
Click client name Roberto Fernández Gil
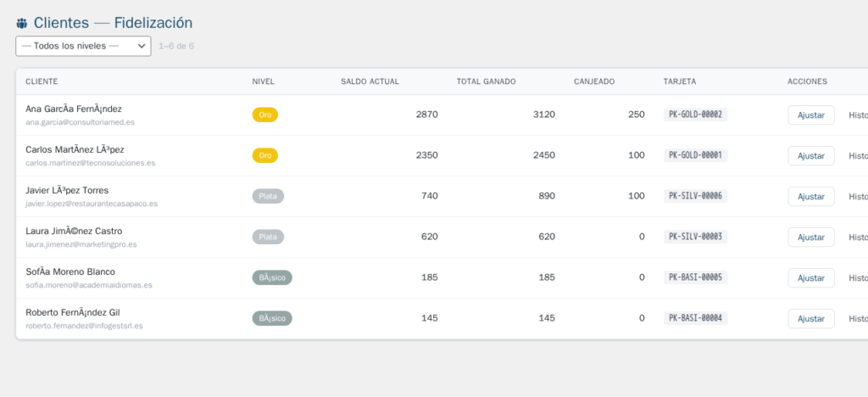pyautogui.click(x=73, y=312)
